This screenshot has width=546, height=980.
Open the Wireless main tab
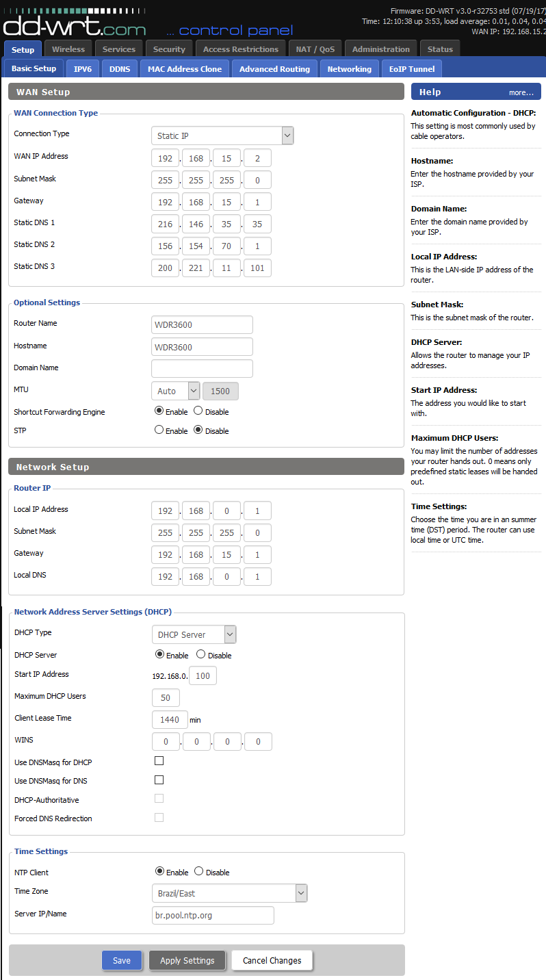click(x=68, y=49)
